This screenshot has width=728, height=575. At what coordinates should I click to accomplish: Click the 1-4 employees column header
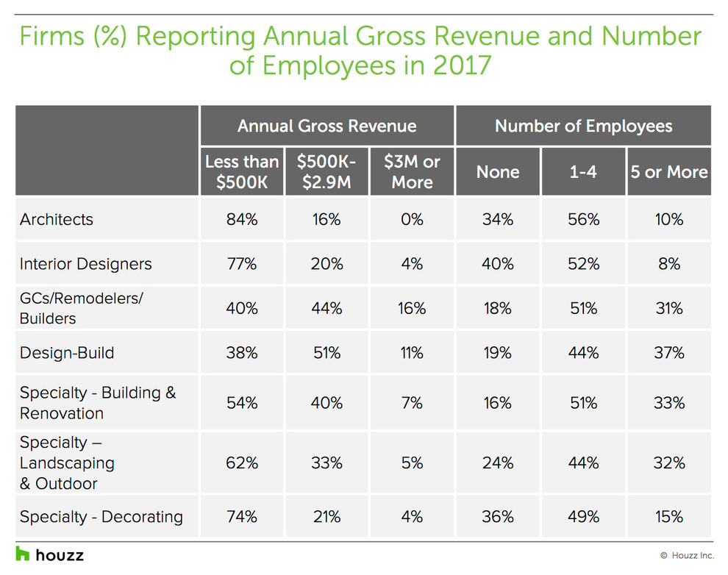click(x=583, y=172)
